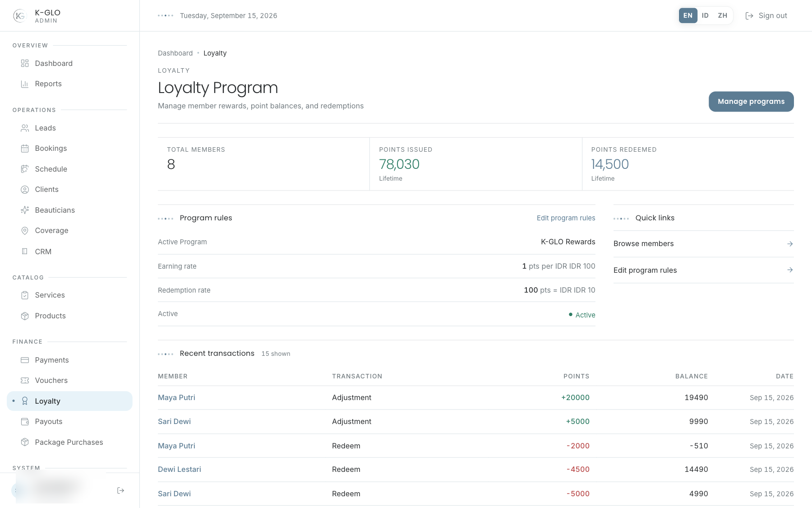812x508 pixels.
Task: Click the Bookings calendar icon
Action: (25, 149)
